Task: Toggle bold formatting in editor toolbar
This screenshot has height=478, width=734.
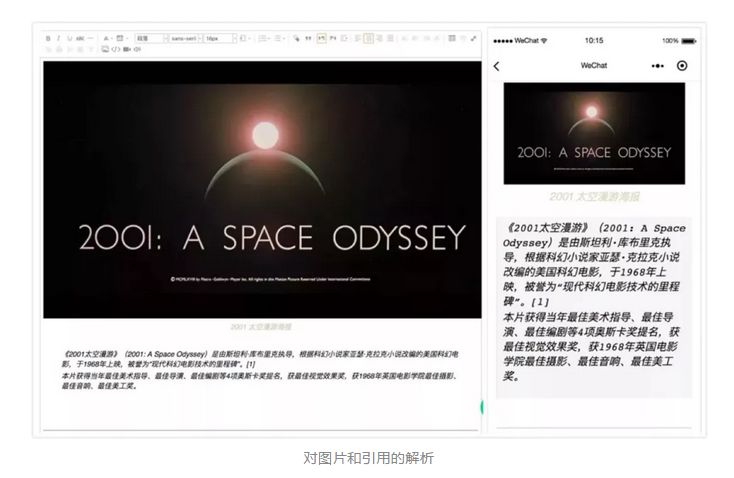Action: (48, 38)
